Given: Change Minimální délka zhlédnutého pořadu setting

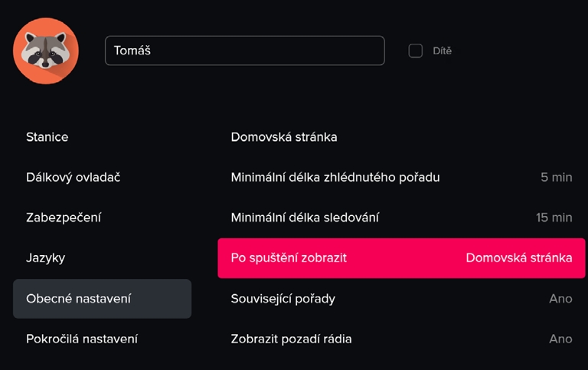Looking at the screenshot, I should pyautogui.click(x=335, y=178).
